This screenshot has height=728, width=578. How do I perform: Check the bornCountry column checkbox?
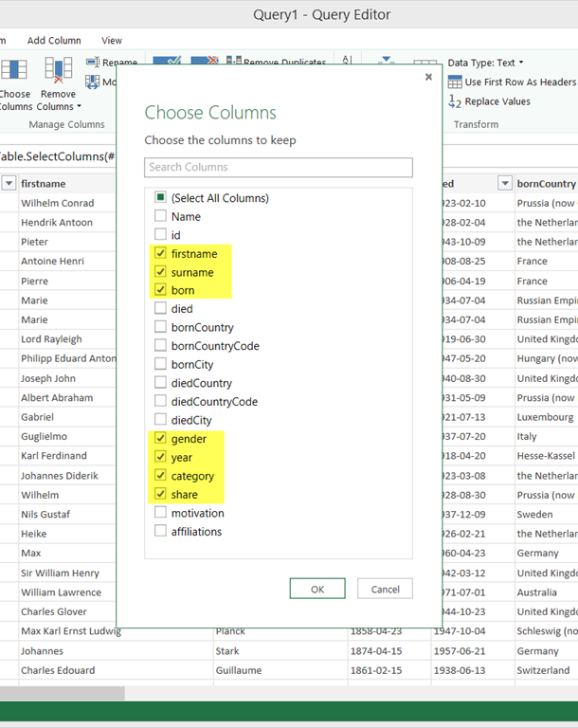point(160,327)
